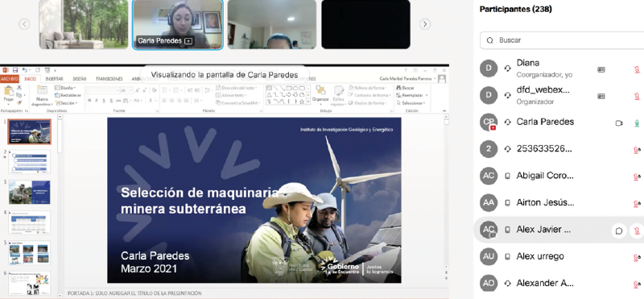Click the Restablecer button
644x299 pixels.
tap(68, 95)
